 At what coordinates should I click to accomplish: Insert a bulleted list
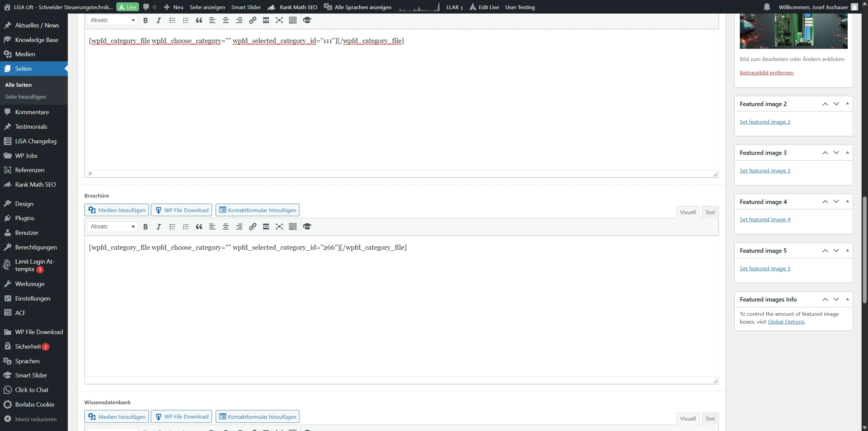point(172,226)
